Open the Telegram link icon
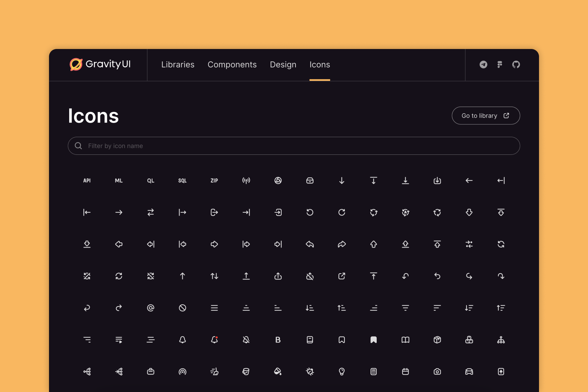Viewport: 588px width, 392px height. click(x=483, y=64)
